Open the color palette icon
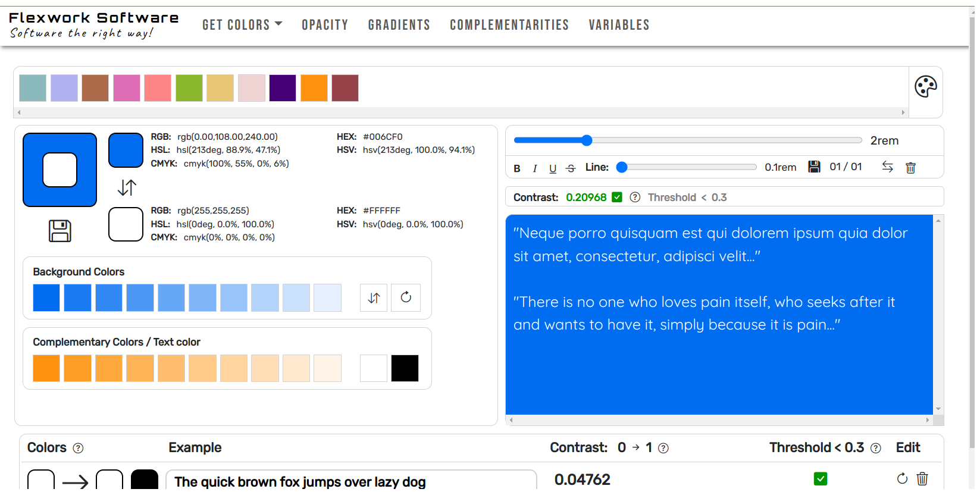 pyautogui.click(x=925, y=87)
